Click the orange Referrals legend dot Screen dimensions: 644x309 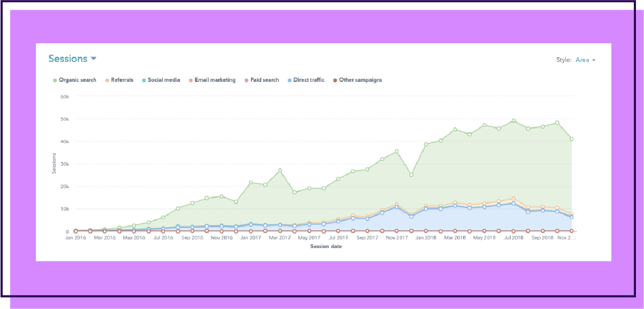pyautogui.click(x=107, y=80)
